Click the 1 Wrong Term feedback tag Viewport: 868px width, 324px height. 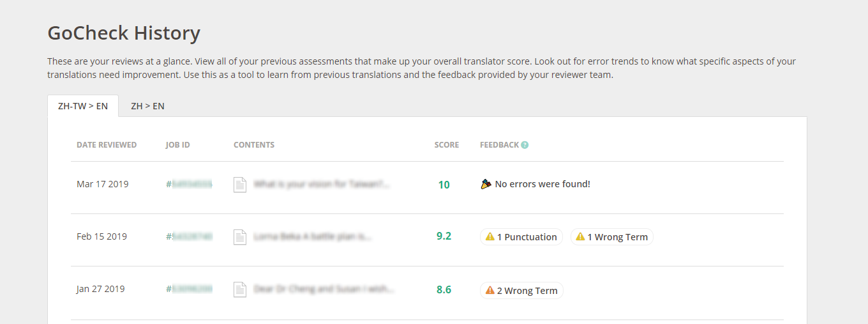click(611, 237)
